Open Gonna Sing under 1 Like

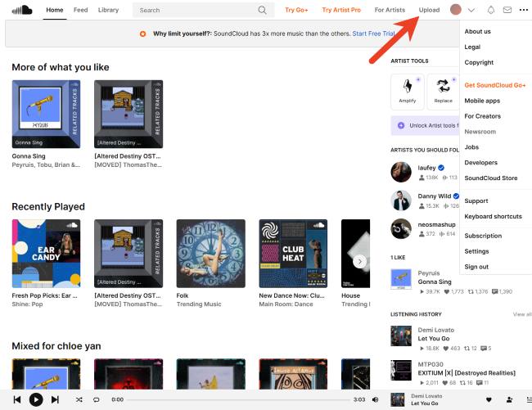tap(435, 282)
